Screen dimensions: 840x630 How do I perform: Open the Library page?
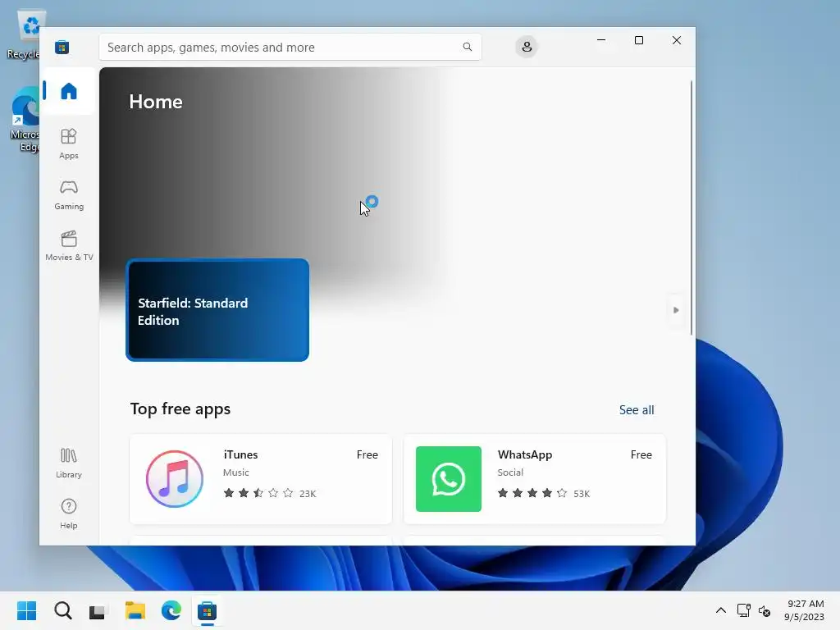pyautogui.click(x=69, y=463)
